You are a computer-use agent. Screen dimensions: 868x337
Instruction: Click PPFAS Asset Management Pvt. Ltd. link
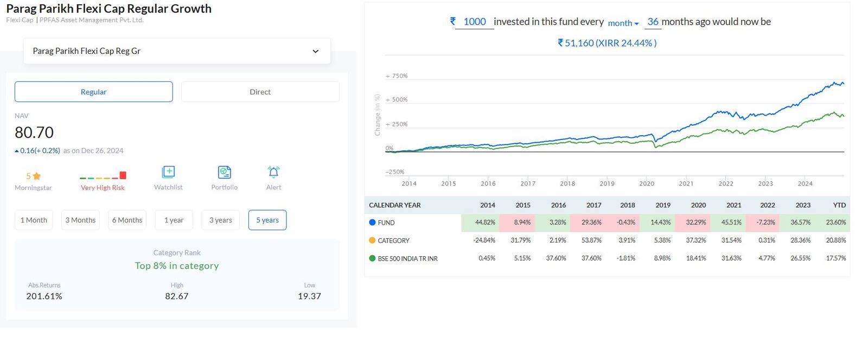[91, 20]
